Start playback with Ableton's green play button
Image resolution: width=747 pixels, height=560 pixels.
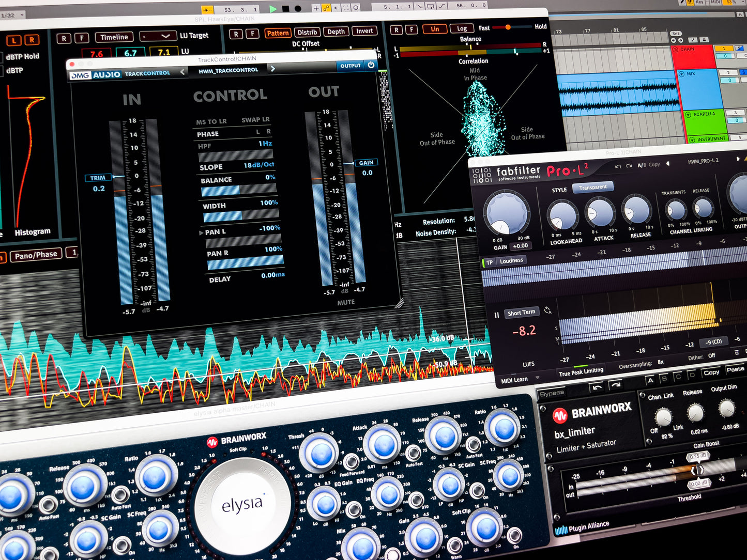[x=273, y=9]
